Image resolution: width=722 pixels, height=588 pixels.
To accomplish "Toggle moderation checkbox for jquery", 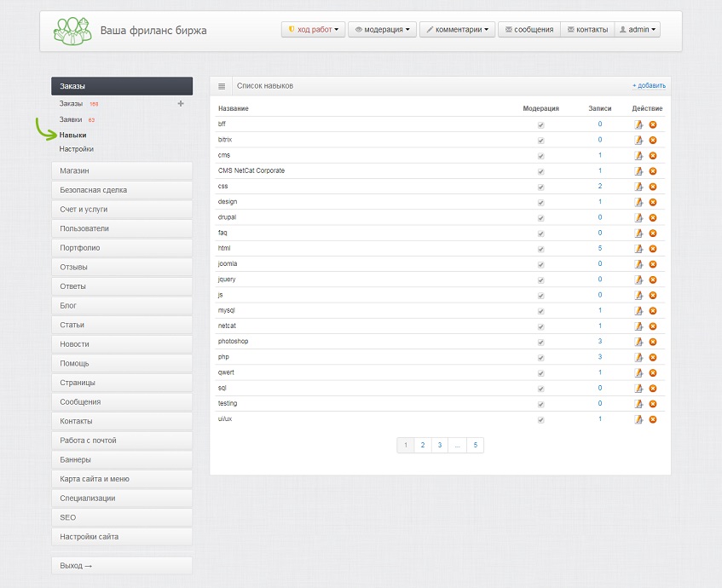I will [541, 280].
